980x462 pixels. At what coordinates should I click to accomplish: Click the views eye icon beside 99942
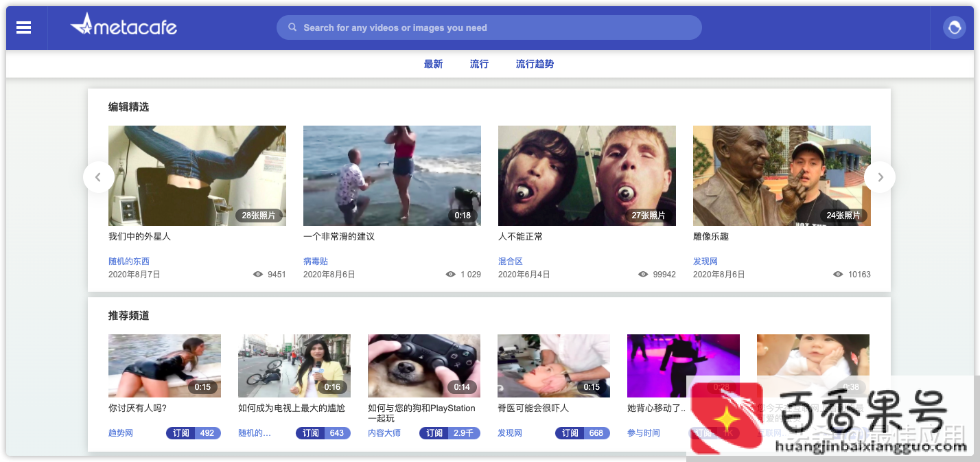tap(643, 274)
